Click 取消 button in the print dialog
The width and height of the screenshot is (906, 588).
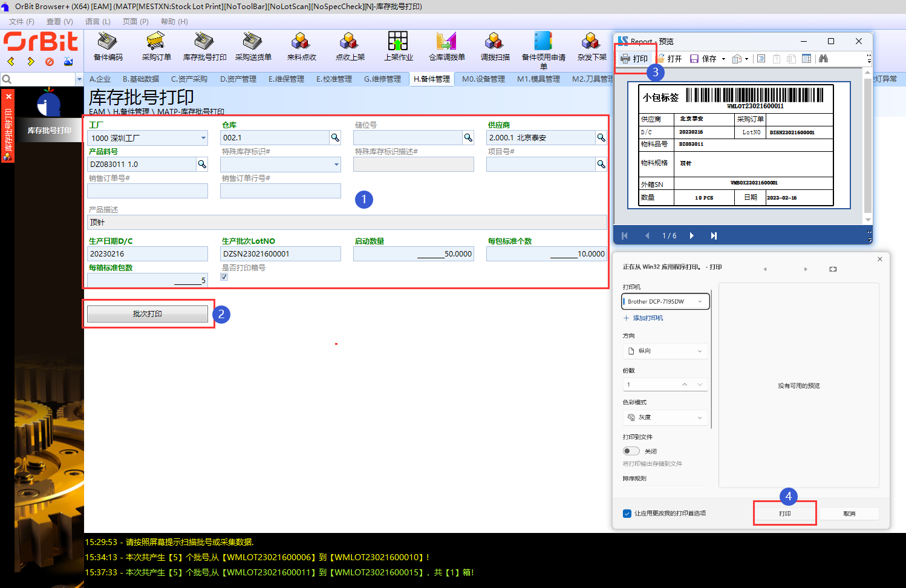pyautogui.click(x=849, y=514)
